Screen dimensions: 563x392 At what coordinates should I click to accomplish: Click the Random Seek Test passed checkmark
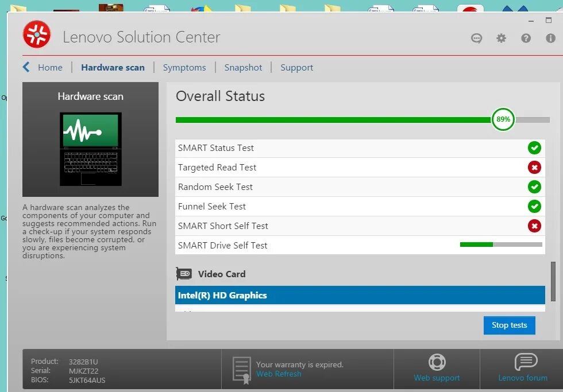click(x=534, y=187)
